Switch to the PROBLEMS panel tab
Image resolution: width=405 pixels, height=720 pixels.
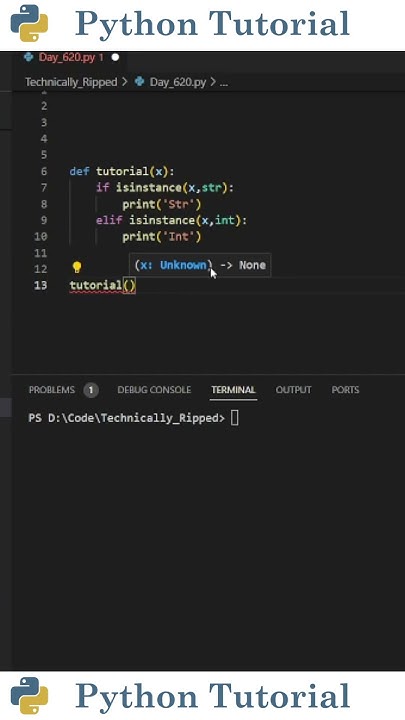pyautogui.click(x=51, y=390)
